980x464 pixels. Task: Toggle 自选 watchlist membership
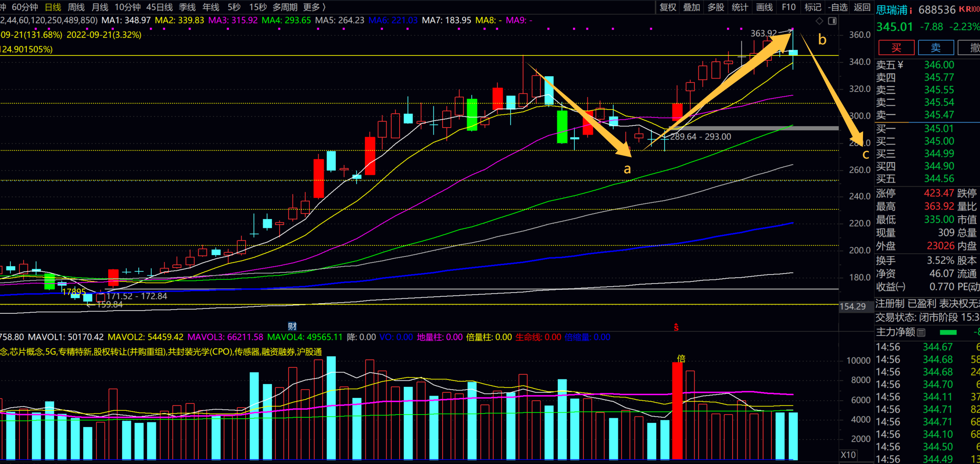tap(838, 7)
